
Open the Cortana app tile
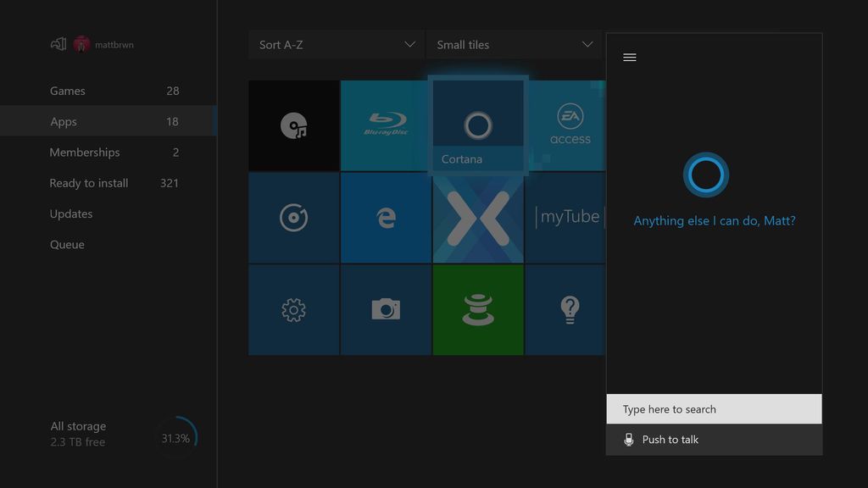478,123
